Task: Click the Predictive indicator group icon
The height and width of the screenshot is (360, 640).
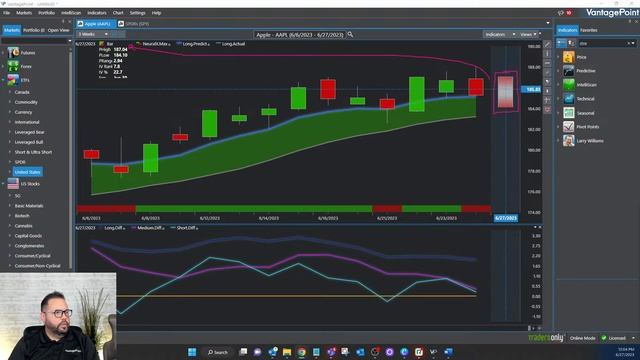Action: coord(569,71)
